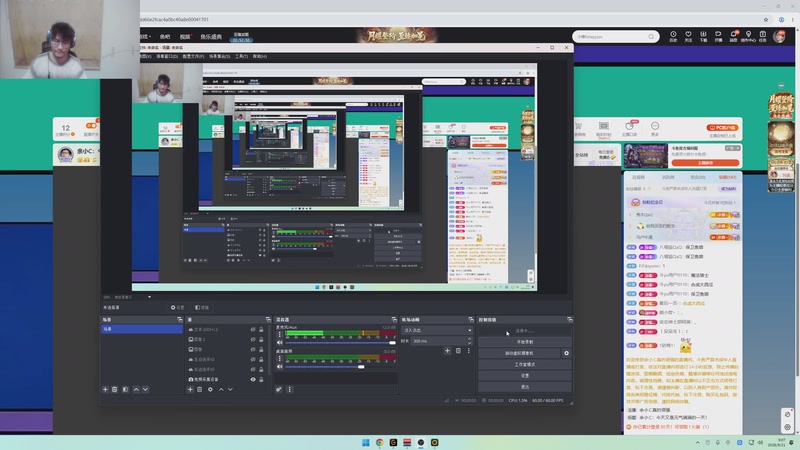Mute the microphone channel speaker icon
The height and width of the screenshot is (450, 800).
(280, 342)
